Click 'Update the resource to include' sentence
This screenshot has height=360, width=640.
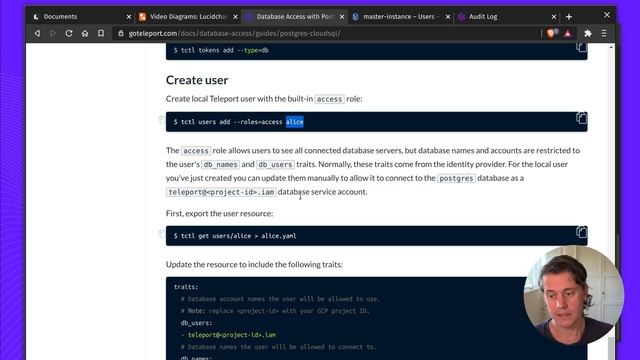[254, 264]
